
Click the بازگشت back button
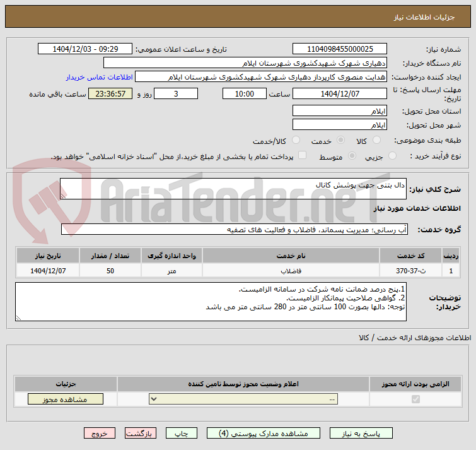point(140,434)
